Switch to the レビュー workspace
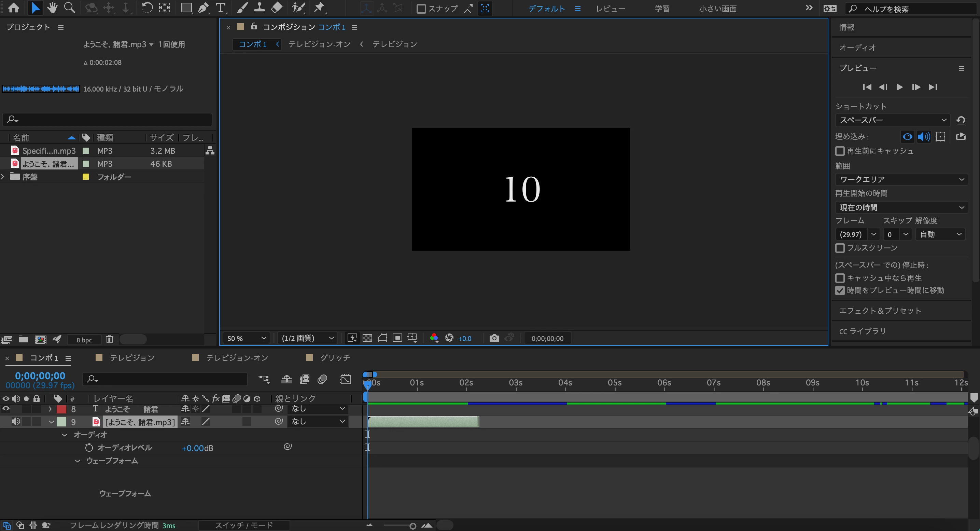The height and width of the screenshot is (531, 980). (x=610, y=9)
